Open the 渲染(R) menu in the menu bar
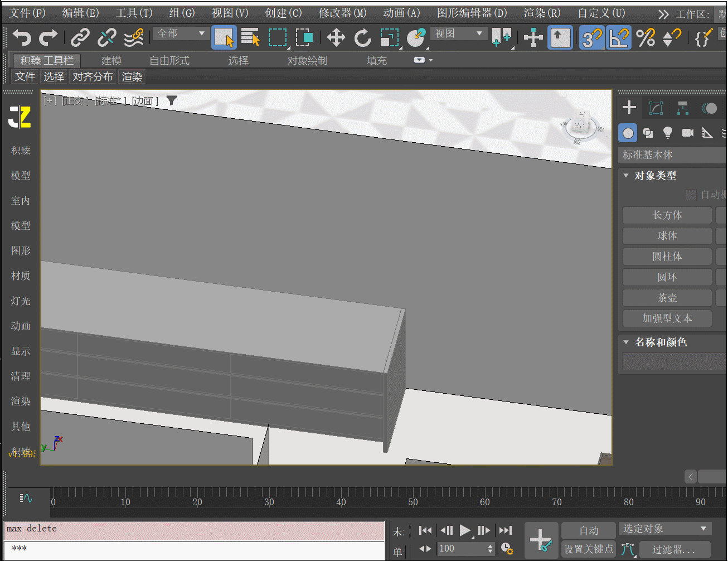This screenshot has width=728, height=561. 542,13
